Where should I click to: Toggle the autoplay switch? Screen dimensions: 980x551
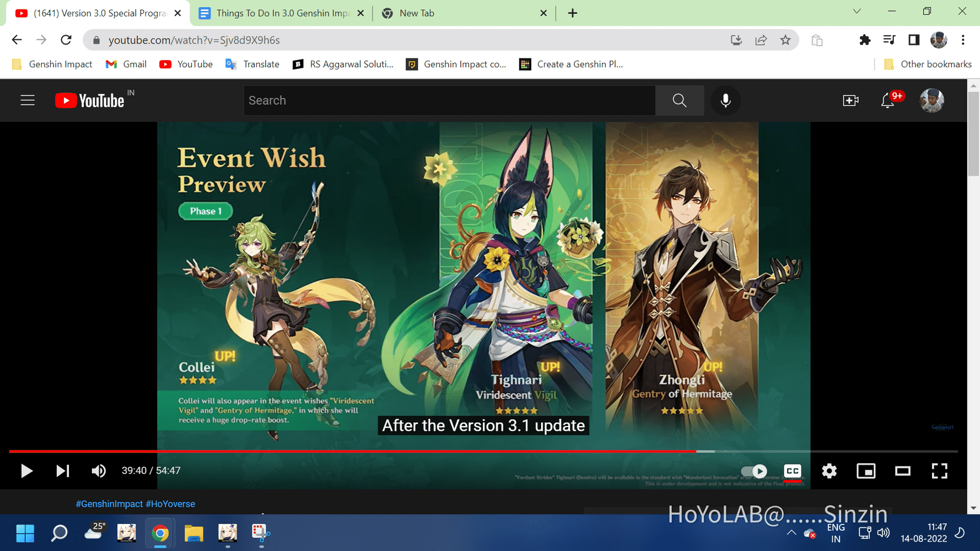754,471
